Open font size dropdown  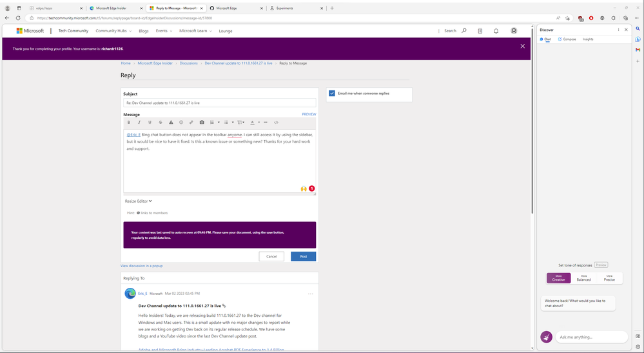coord(240,123)
